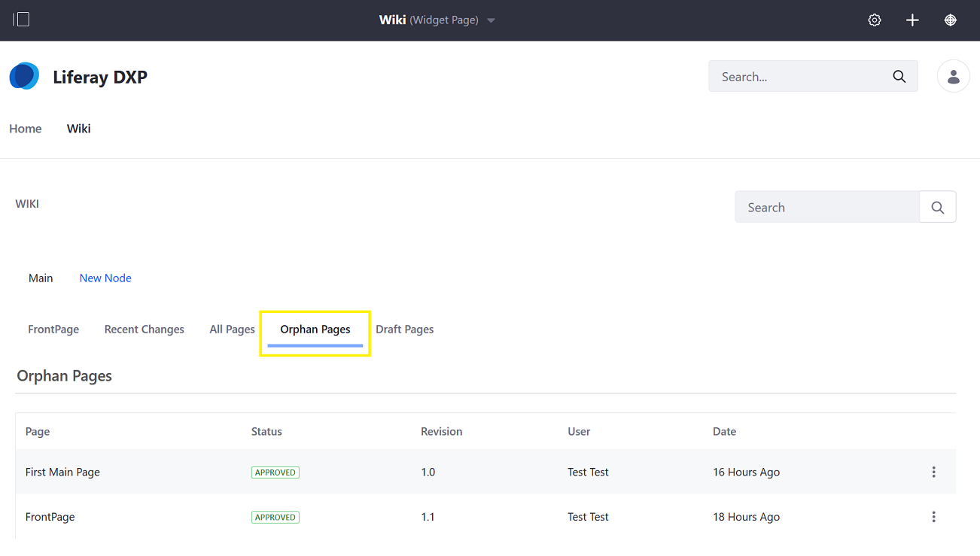
Task: Click the add widget plus icon
Action: (912, 20)
